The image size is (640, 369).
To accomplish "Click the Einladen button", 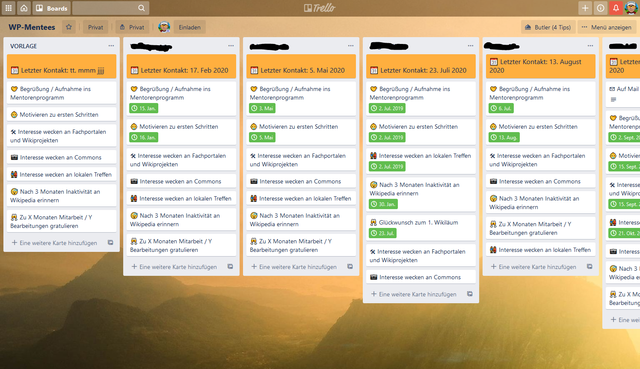I will point(189,27).
